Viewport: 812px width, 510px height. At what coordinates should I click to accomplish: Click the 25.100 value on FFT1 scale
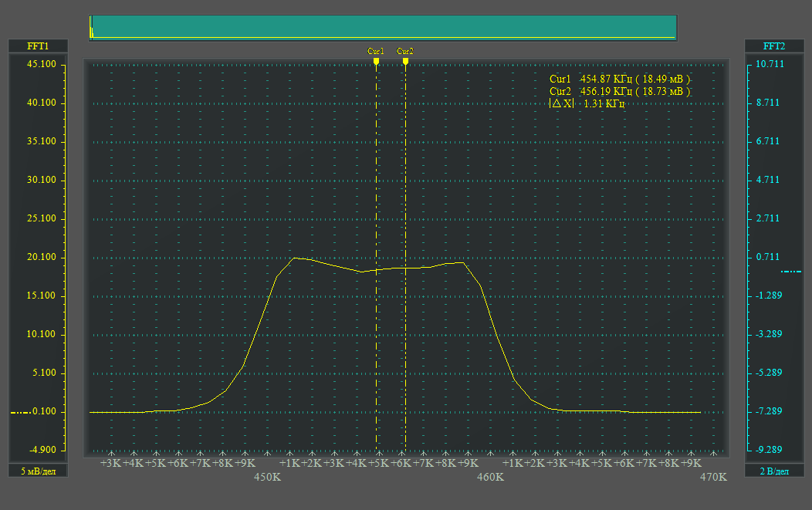tap(42, 218)
